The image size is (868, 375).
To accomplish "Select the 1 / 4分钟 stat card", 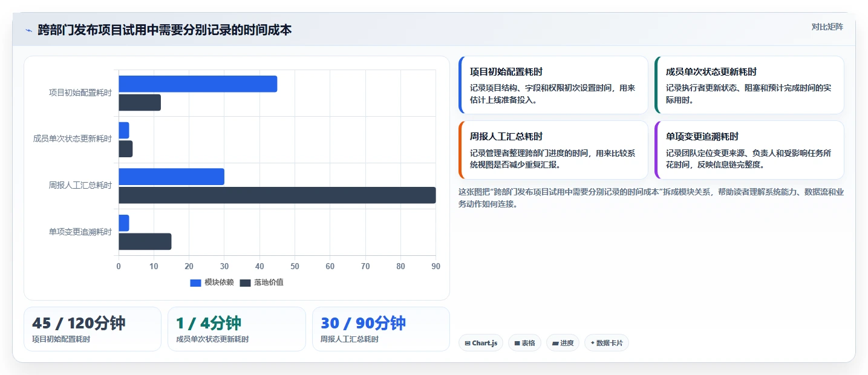I will [237, 329].
